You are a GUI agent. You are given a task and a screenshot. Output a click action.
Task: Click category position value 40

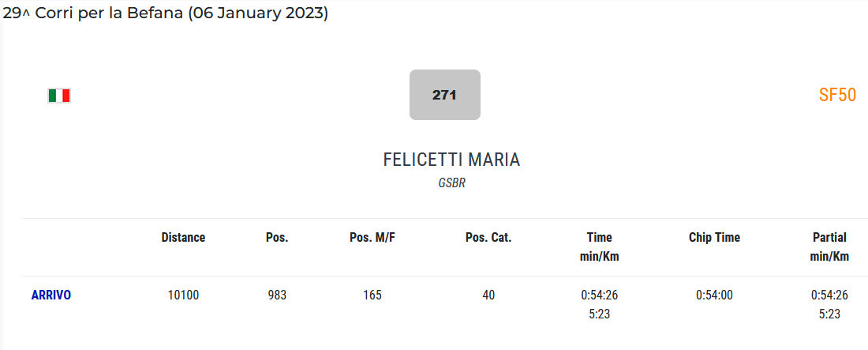(x=488, y=295)
